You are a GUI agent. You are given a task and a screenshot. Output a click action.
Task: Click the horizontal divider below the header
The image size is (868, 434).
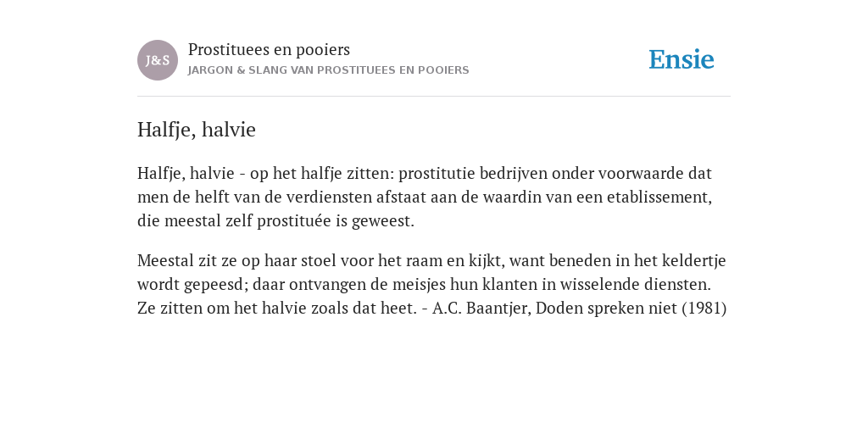434,97
